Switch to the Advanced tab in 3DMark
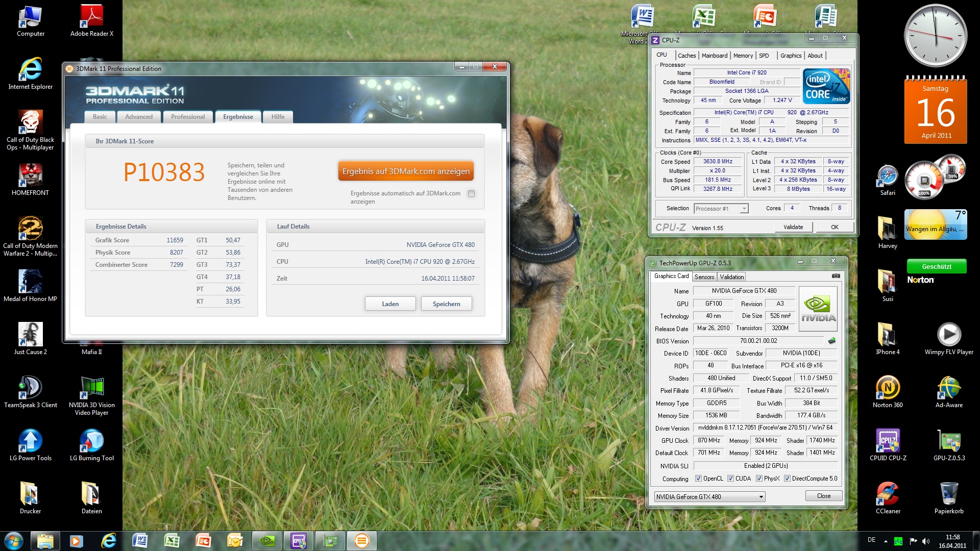 (139, 117)
